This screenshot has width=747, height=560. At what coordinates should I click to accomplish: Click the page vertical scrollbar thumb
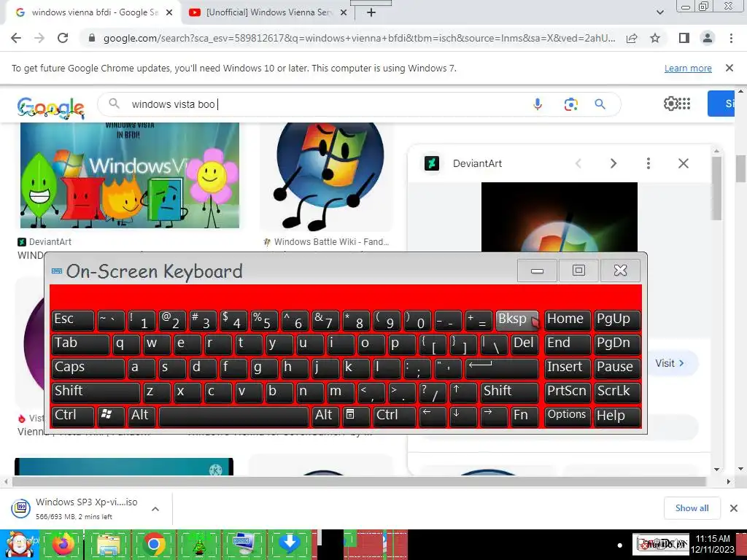click(x=741, y=168)
